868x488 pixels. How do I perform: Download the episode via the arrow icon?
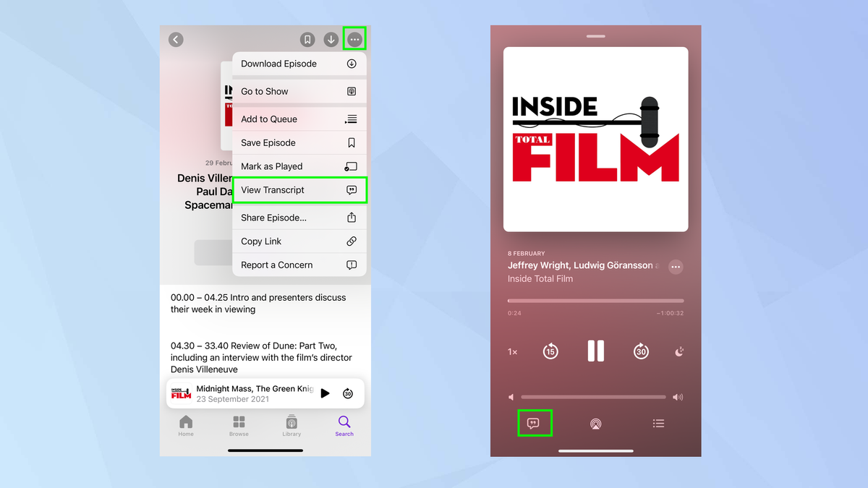(331, 39)
